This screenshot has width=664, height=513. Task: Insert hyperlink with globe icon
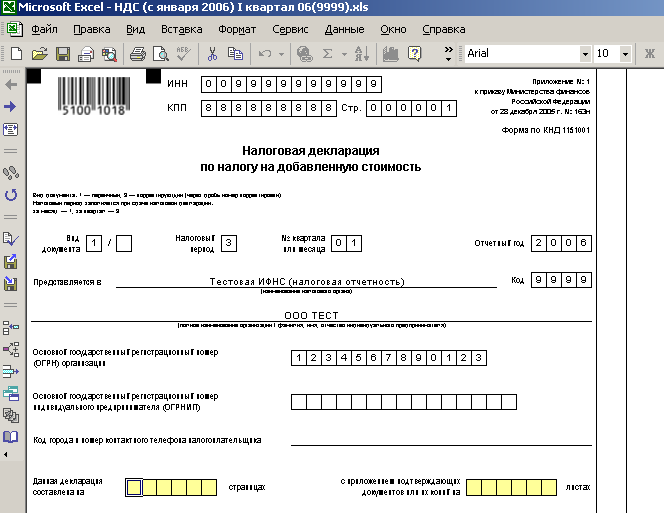point(304,54)
